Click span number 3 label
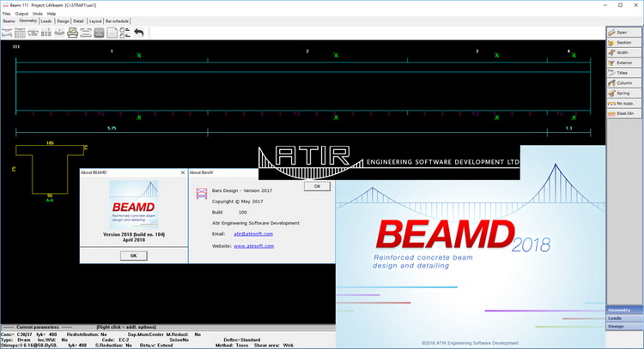This screenshot has height=349, width=644. coord(477,51)
